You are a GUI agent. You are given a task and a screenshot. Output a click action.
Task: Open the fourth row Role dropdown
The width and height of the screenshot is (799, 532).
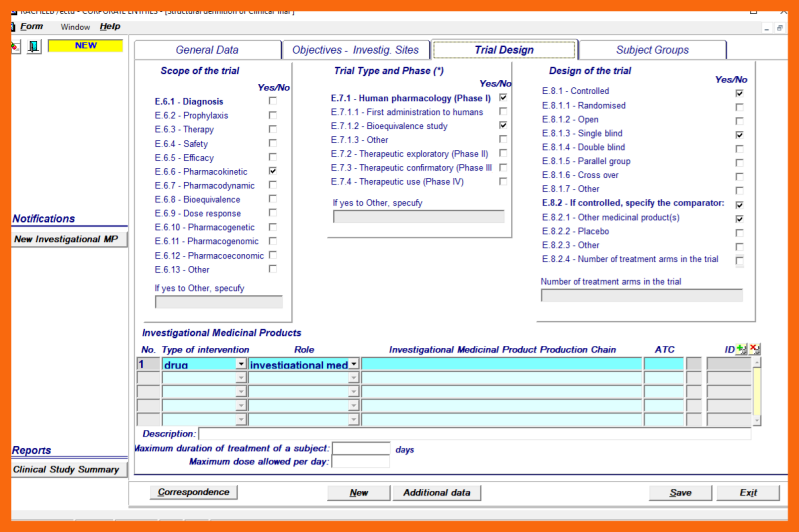[x=354, y=406]
